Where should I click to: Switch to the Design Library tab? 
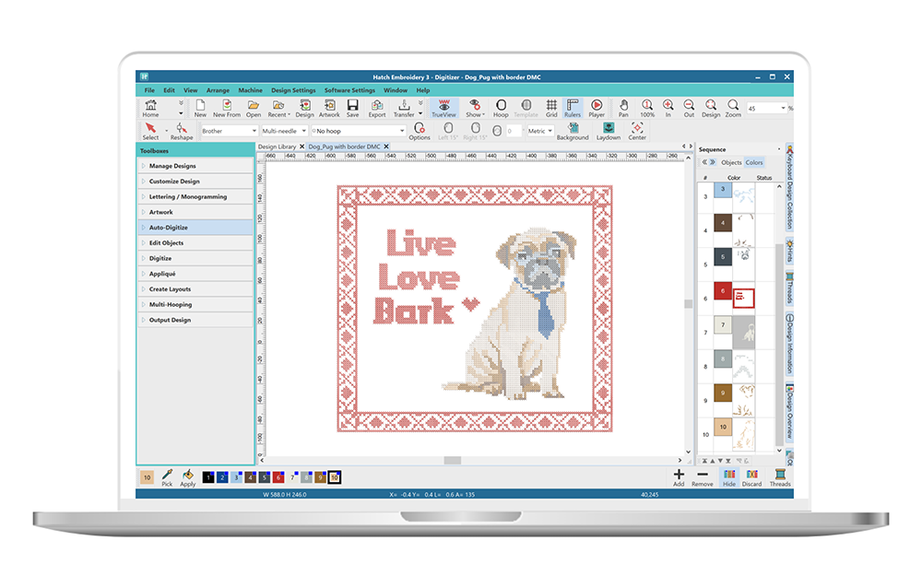coord(278,147)
